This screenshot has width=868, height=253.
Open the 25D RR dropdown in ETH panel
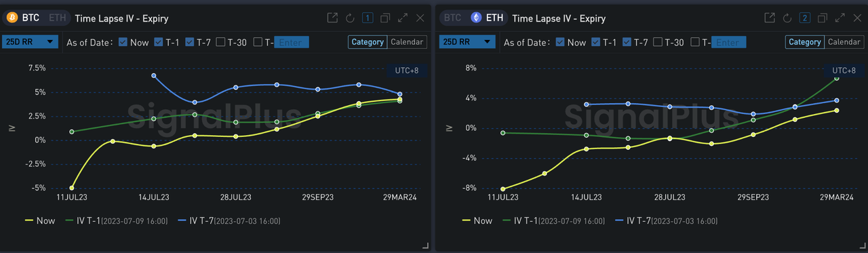(x=467, y=42)
